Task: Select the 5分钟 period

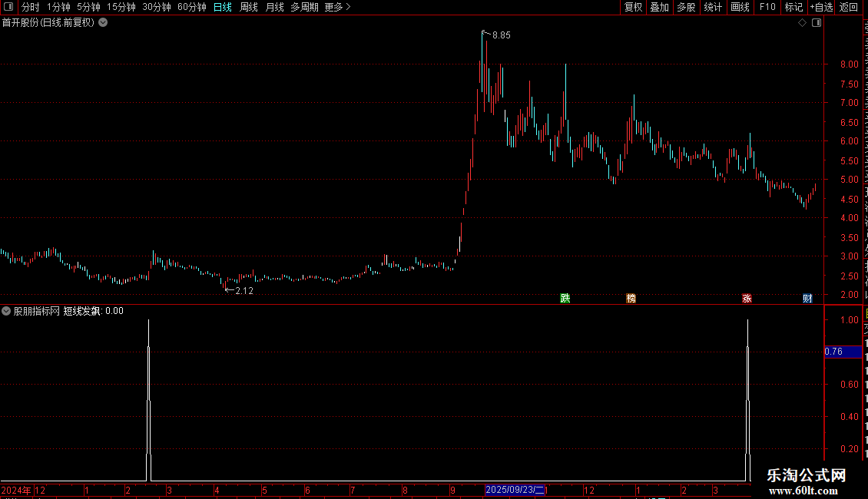Action: click(x=88, y=7)
